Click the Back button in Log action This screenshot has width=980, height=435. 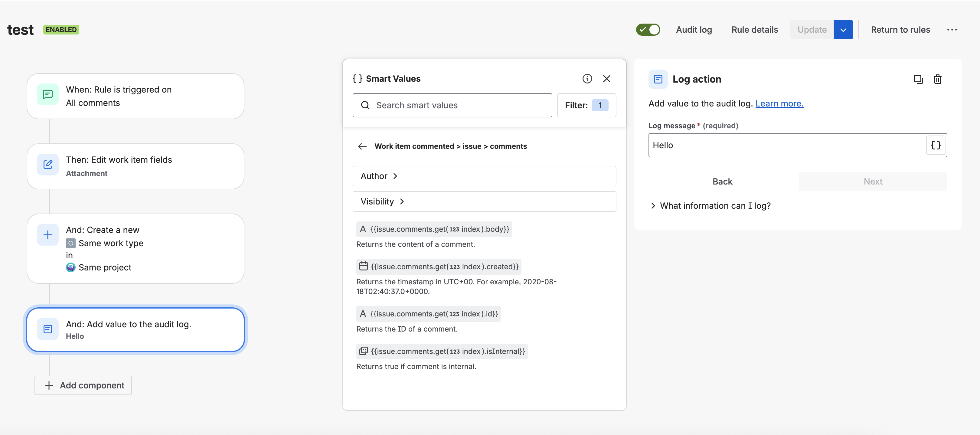(722, 181)
